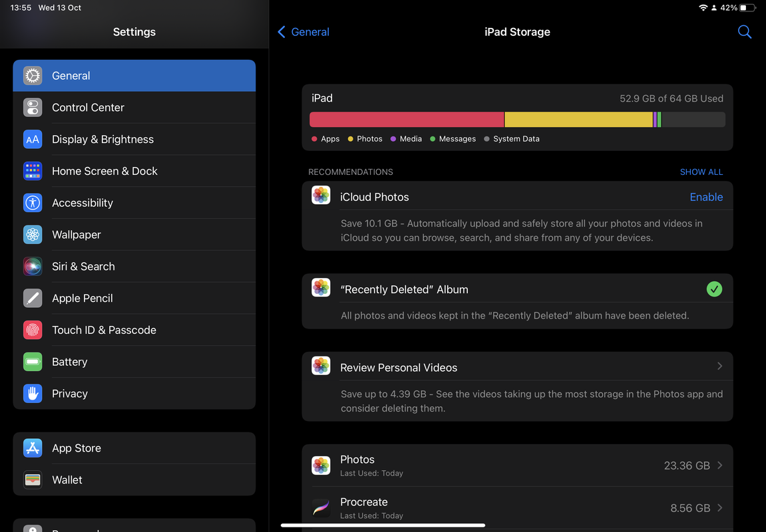Tap '52.9 GB of 64 GB Used' text
766x532 pixels.
pos(671,98)
